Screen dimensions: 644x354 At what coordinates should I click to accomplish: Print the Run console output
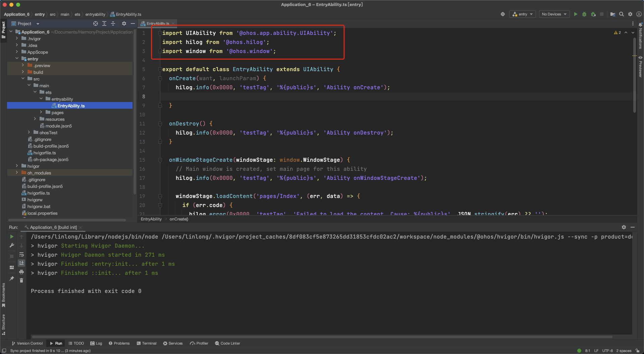[21, 272]
